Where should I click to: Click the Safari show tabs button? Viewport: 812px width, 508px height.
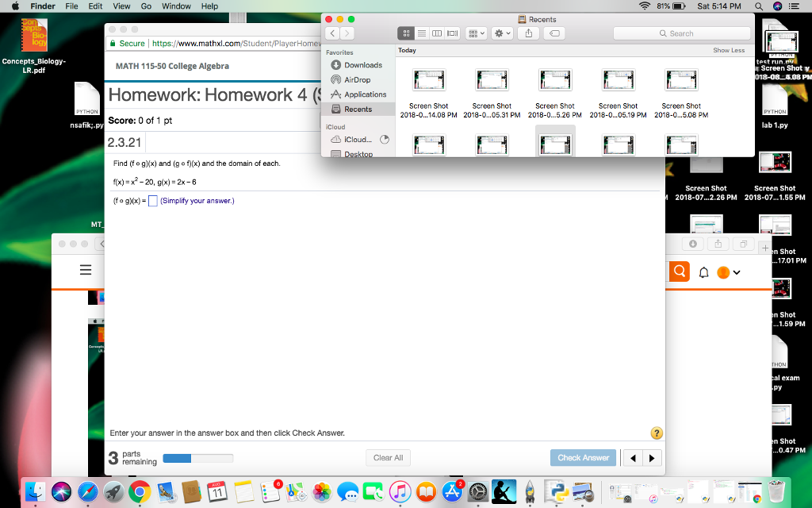click(743, 244)
